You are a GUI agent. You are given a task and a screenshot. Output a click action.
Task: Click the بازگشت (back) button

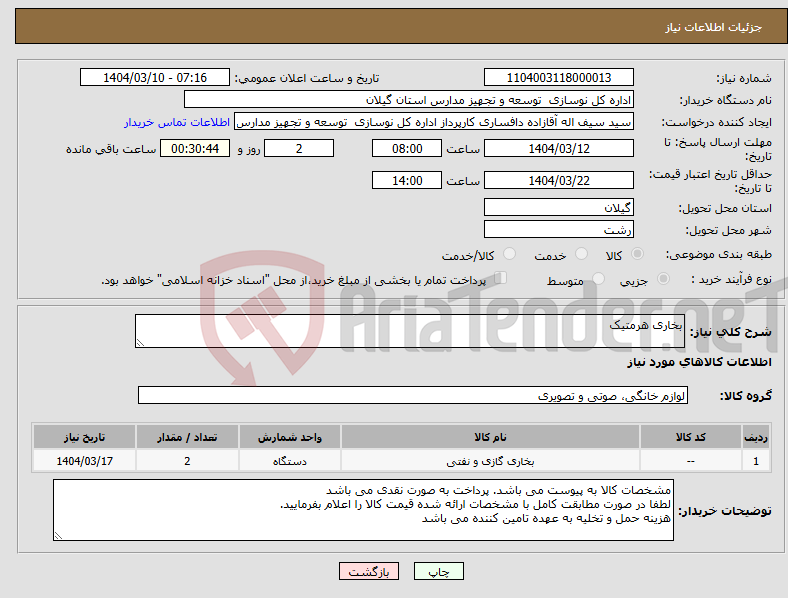click(369, 571)
